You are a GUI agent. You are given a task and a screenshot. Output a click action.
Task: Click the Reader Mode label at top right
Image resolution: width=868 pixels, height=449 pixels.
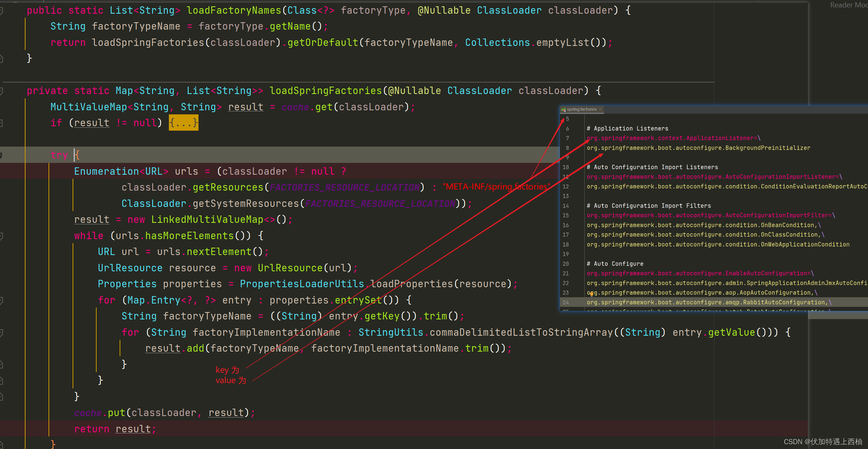[849, 5]
